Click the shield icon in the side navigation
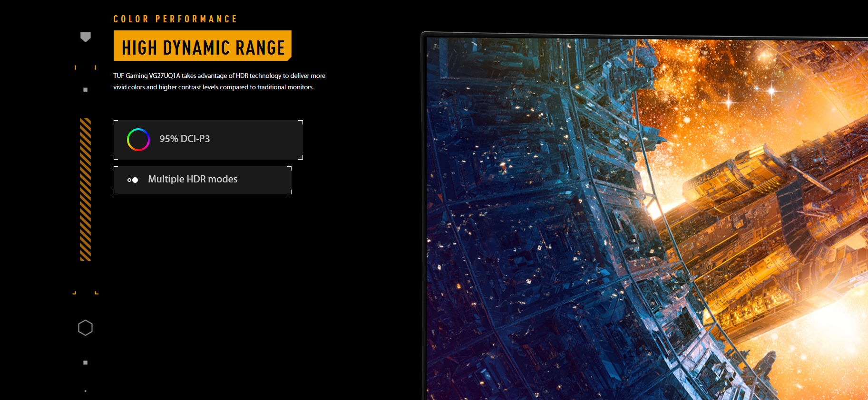This screenshot has width=868, height=400. (86, 37)
